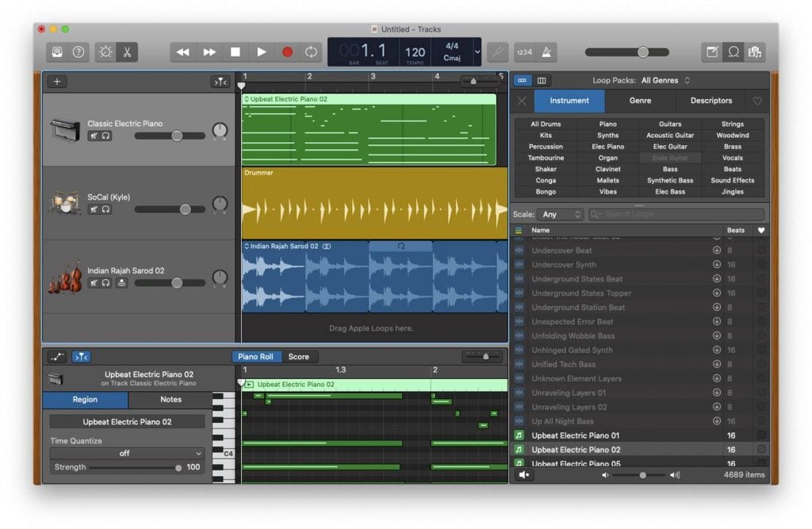Solo the SoCal (Kyle) drummer track
812x529 pixels.
pyautogui.click(x=105, y=209)
